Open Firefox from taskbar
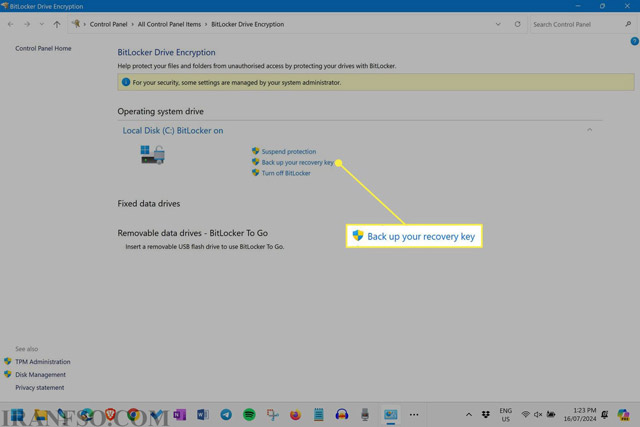 tap(296, 415)
